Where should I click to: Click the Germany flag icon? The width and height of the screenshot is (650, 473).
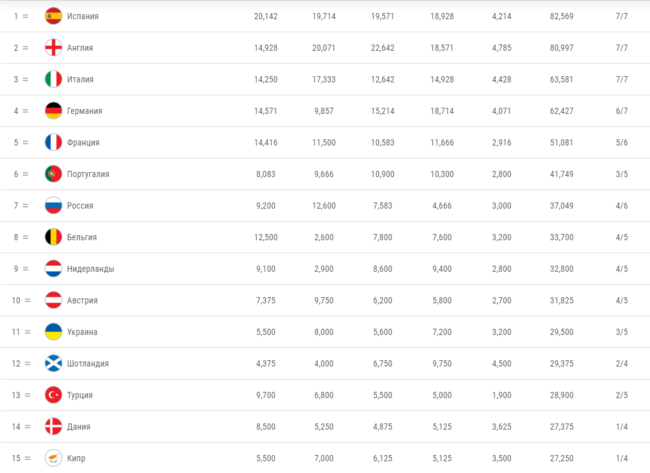point(53,111)
